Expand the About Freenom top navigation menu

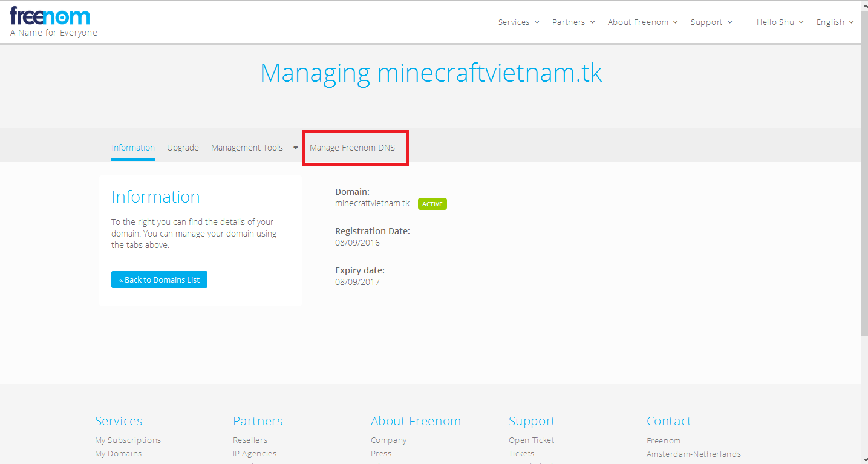pyautogui.click(x=643, y=22)
